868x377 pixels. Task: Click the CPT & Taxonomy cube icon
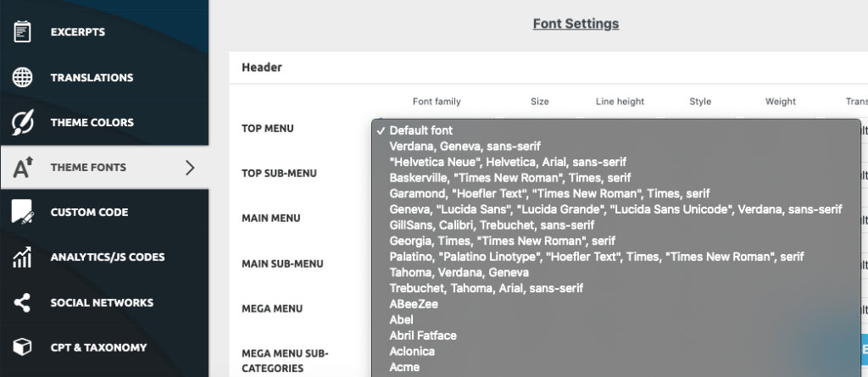(x=22, y=347)
